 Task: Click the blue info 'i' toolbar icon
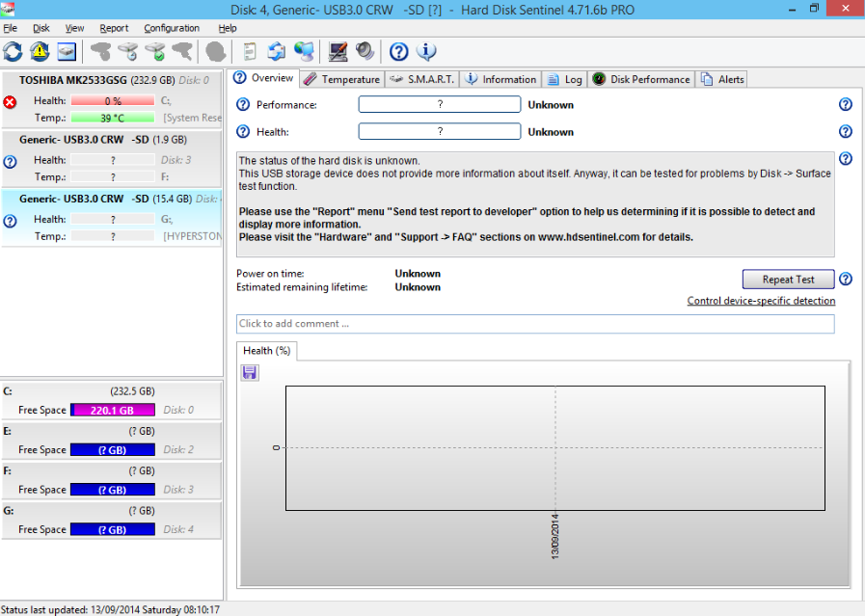[426, 51]
